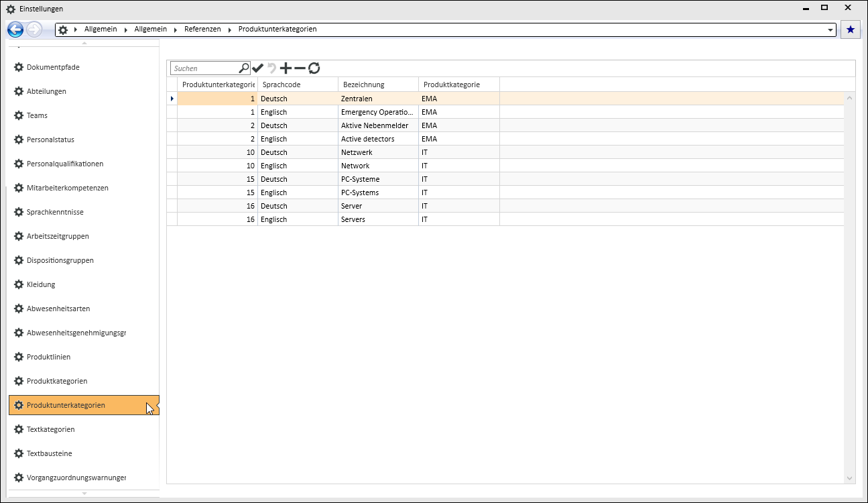Click IT cell in Netzwerk row
The height and width of the screenshot is (503, 868).
[x=459, y=152]
